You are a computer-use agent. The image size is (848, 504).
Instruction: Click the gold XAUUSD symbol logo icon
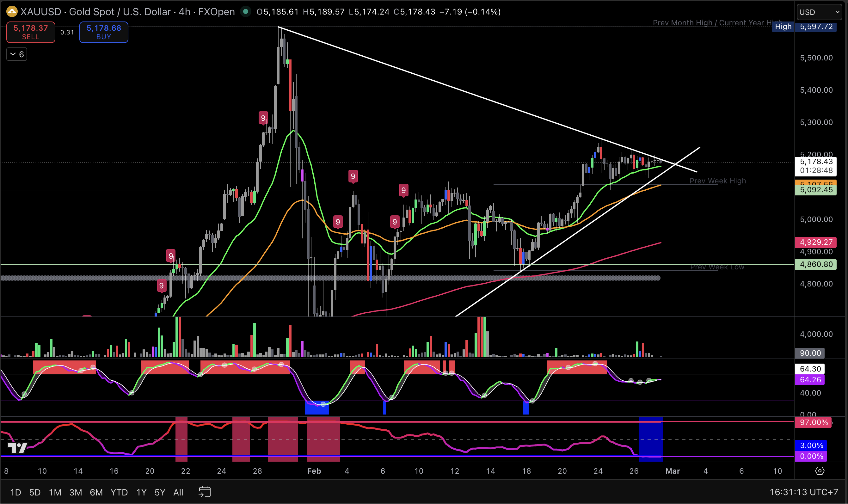(x=12, y=12)
